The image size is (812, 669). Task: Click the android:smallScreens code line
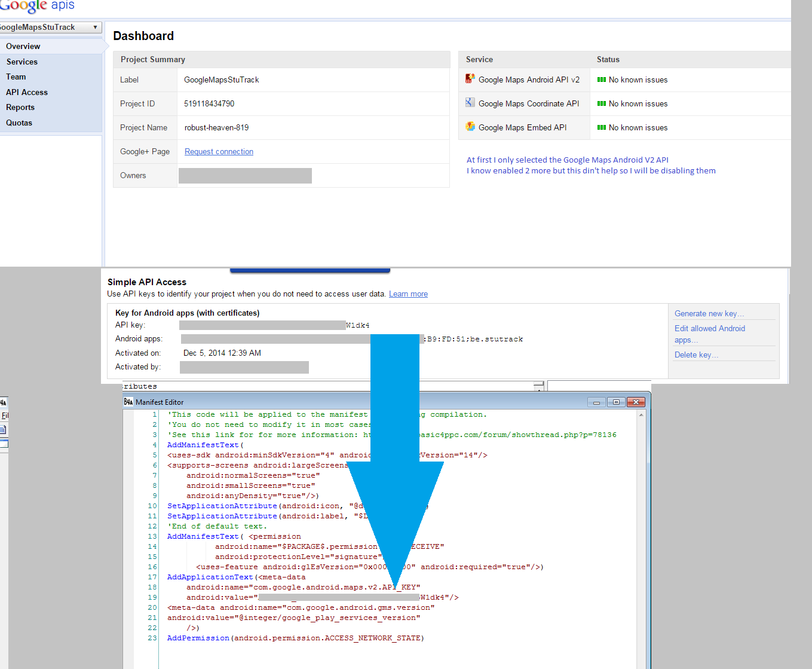(250, 485)
